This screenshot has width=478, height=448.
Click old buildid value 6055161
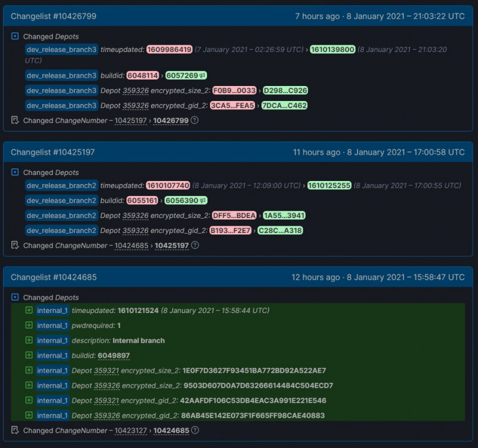point(142,200)
